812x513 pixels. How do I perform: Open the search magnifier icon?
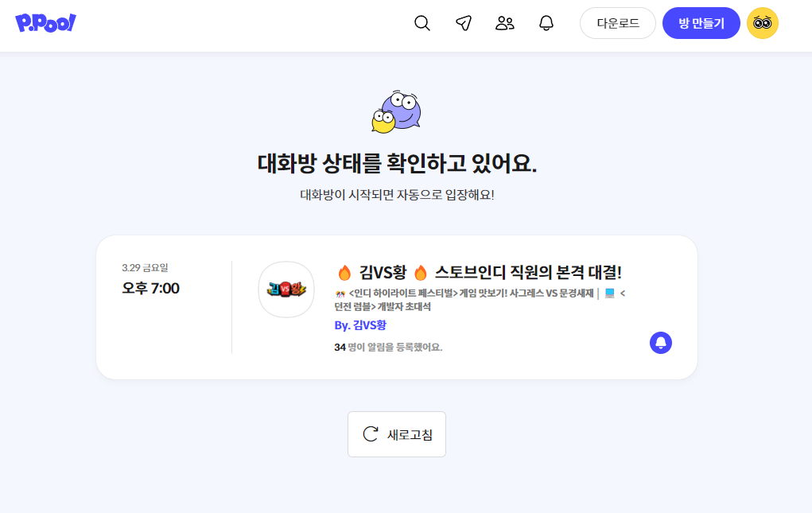tap(422, 23)
